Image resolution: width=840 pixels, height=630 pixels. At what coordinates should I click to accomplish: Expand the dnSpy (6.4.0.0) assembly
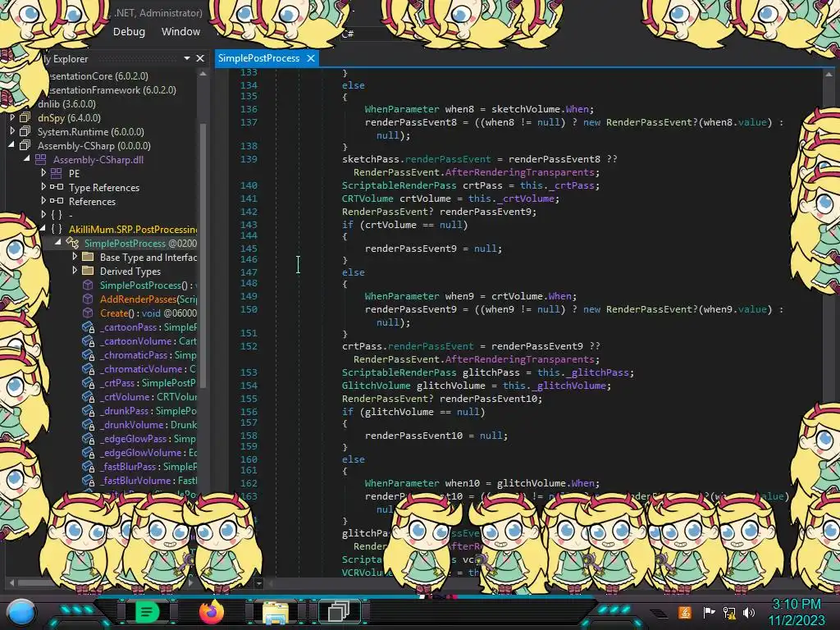click(x=12, y=117)
